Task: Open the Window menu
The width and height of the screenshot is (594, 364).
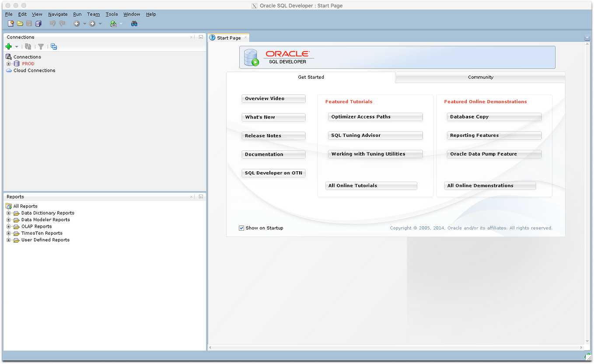Action: click(132, 14)
